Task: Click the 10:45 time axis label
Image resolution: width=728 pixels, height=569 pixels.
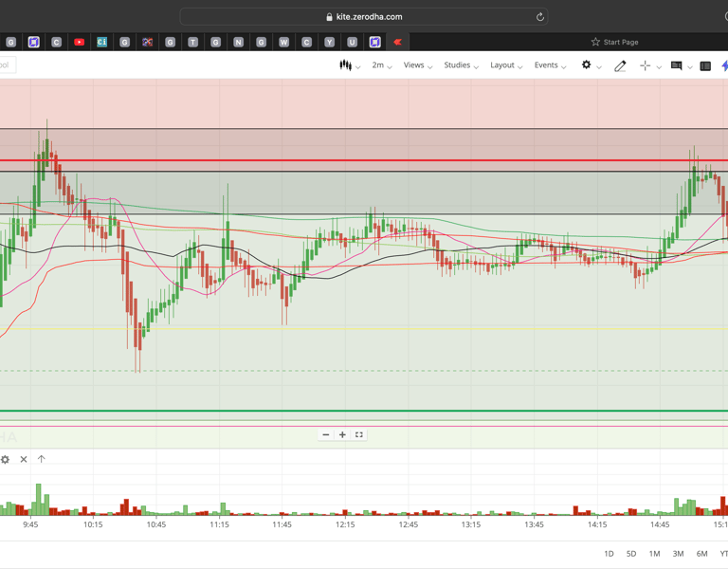Action: pos(156,524)
